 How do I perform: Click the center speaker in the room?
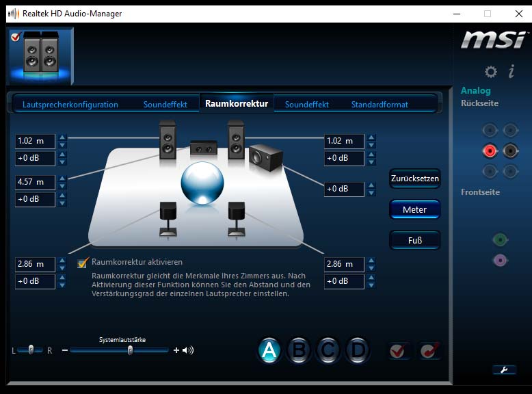tap(204, 148)
